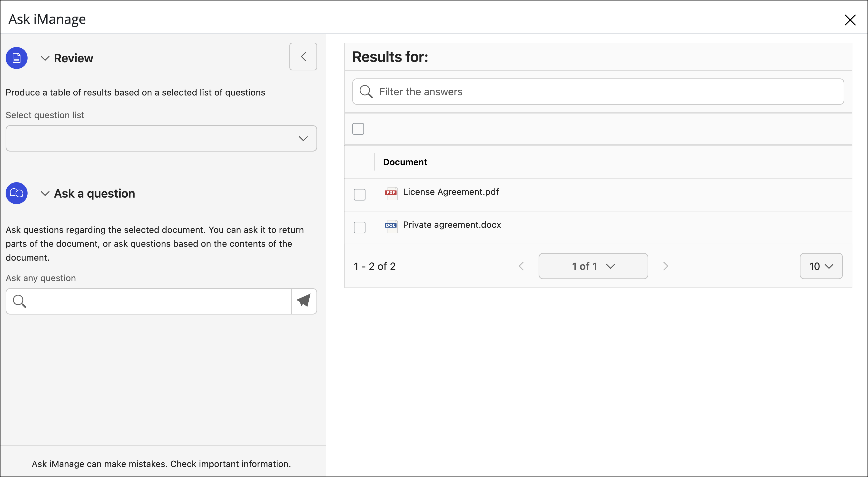
Task: Open the Select question list dropdown
Action: tap(161, 138)
